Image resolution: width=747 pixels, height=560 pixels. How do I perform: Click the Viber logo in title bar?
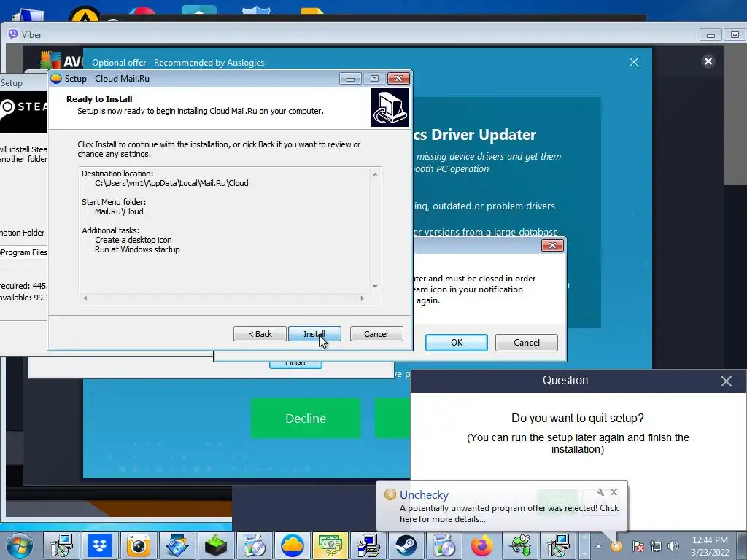[x=13, y=34]
